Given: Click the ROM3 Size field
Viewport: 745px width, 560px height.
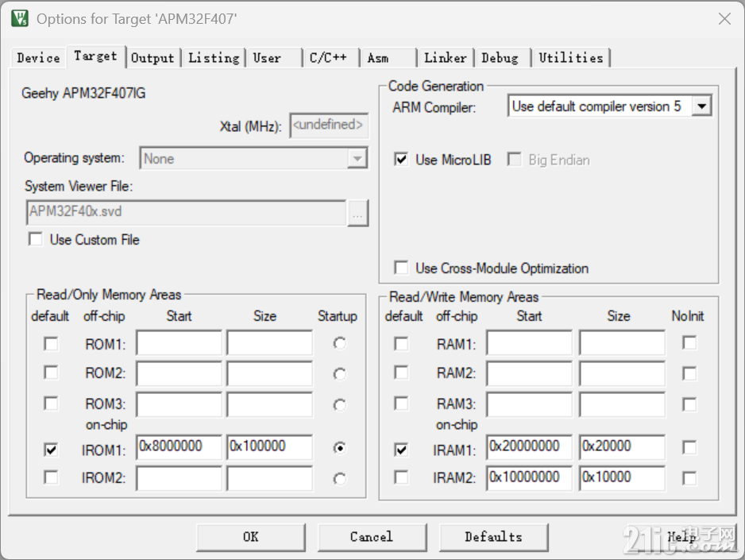Looking at the screenshot, I should click(x=269, y=404).
